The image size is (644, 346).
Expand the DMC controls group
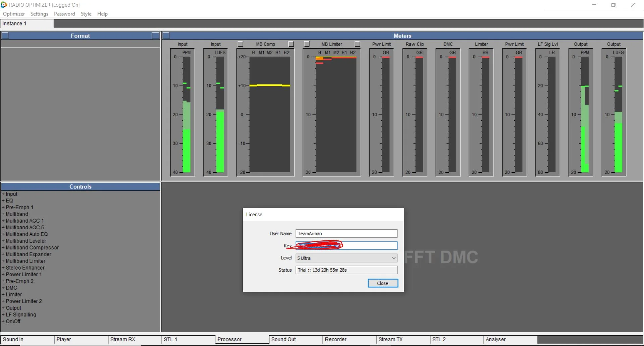click(9, 288)
